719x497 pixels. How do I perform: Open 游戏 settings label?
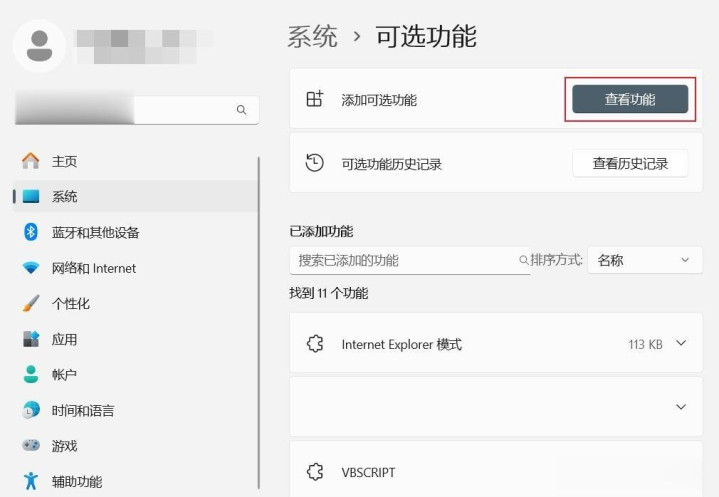[x=64, y=446]
